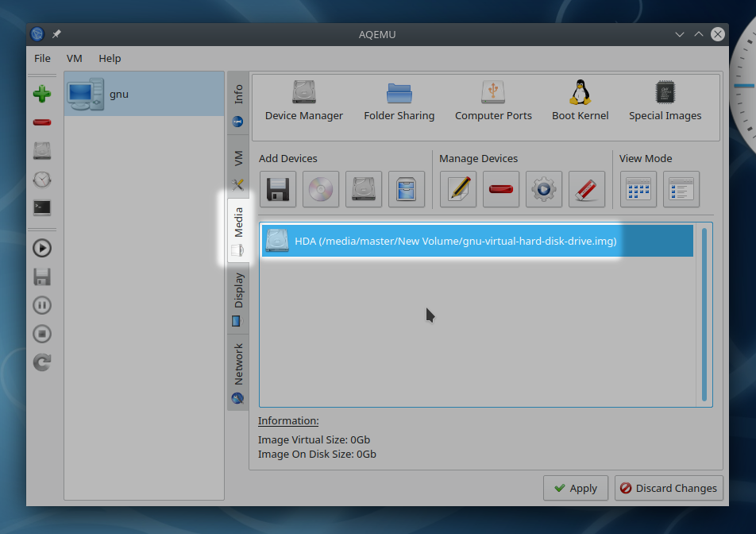756x534 pixels.
Task: Minimize the AQEMU window
Action: [680, 34]
